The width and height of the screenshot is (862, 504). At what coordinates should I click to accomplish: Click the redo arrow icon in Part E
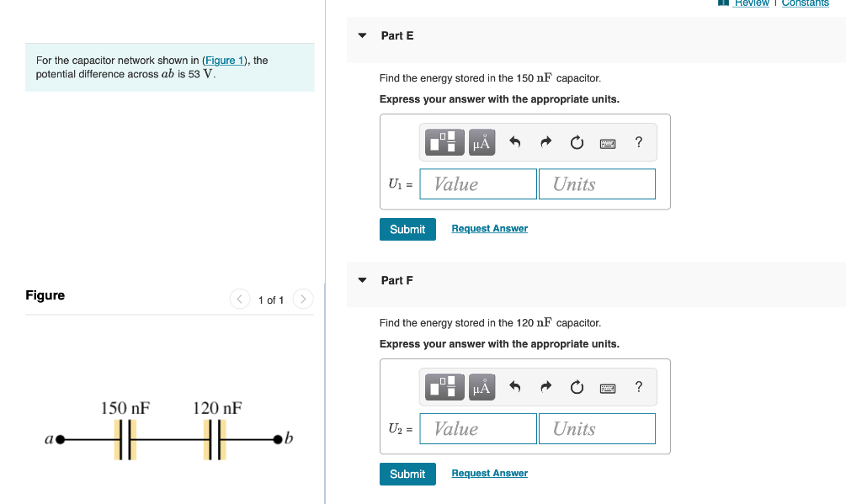[545, 142]
